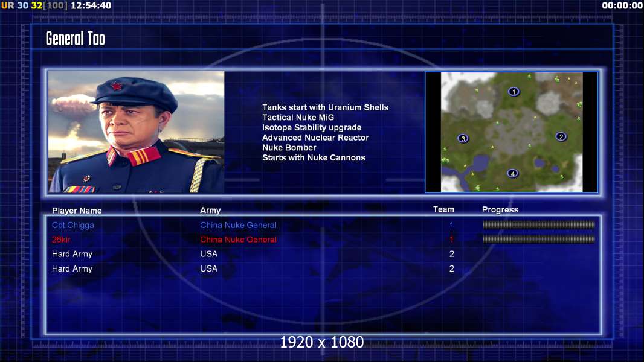Select player name 26kir

click(x=61, y=240)
